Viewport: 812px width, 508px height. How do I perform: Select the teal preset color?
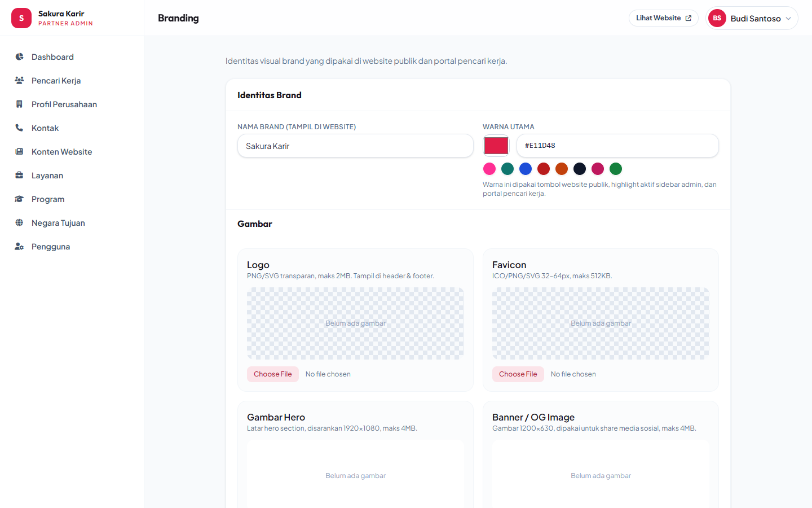507,169
